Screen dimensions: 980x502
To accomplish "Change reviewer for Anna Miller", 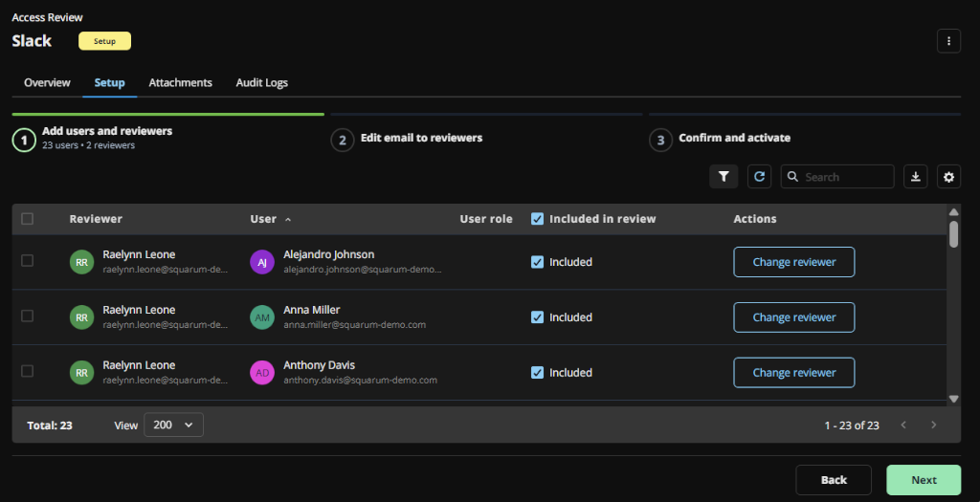I will click(793, 317).
